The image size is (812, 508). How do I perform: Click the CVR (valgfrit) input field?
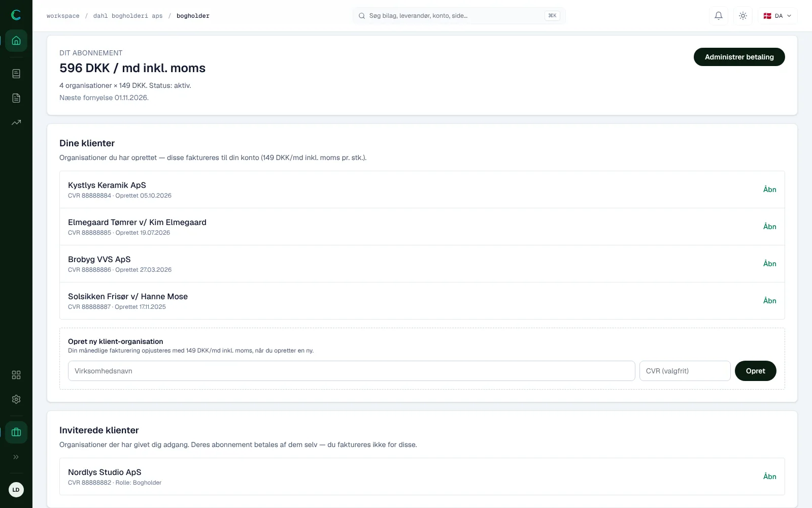coord(685,371)
